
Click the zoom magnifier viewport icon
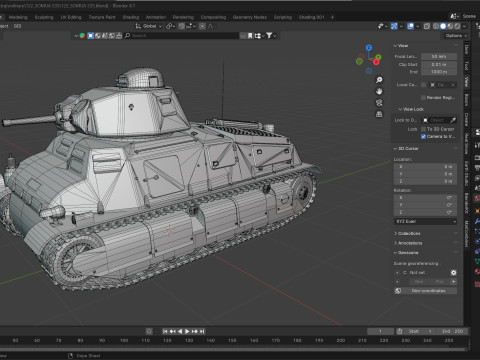click(x=379, y=80)
